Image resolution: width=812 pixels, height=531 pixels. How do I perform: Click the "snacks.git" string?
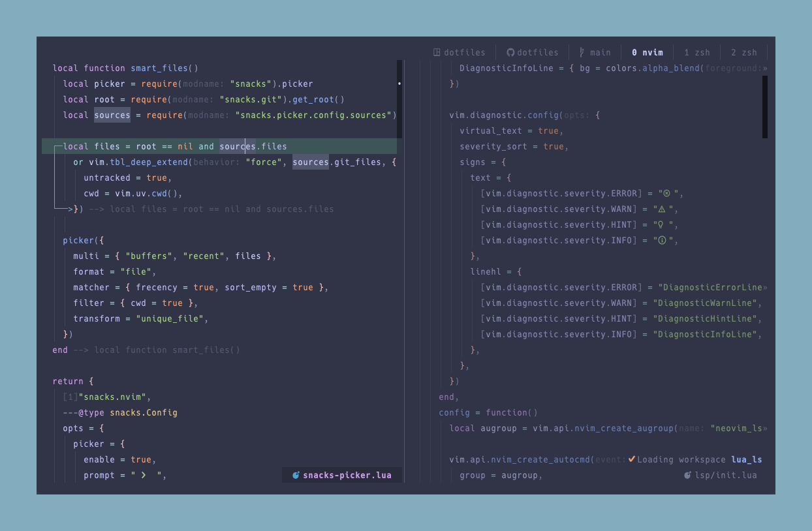pos(253,99)
